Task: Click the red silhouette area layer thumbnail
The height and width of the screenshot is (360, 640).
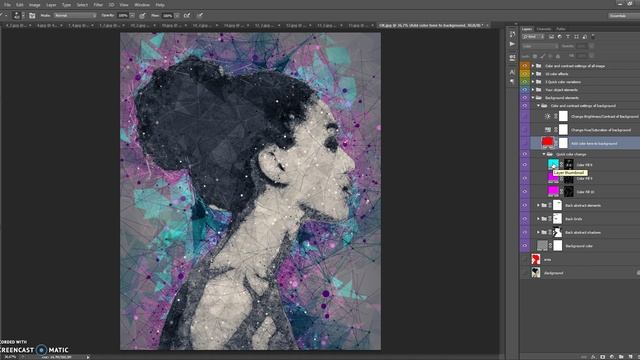Action: [536, 259]
